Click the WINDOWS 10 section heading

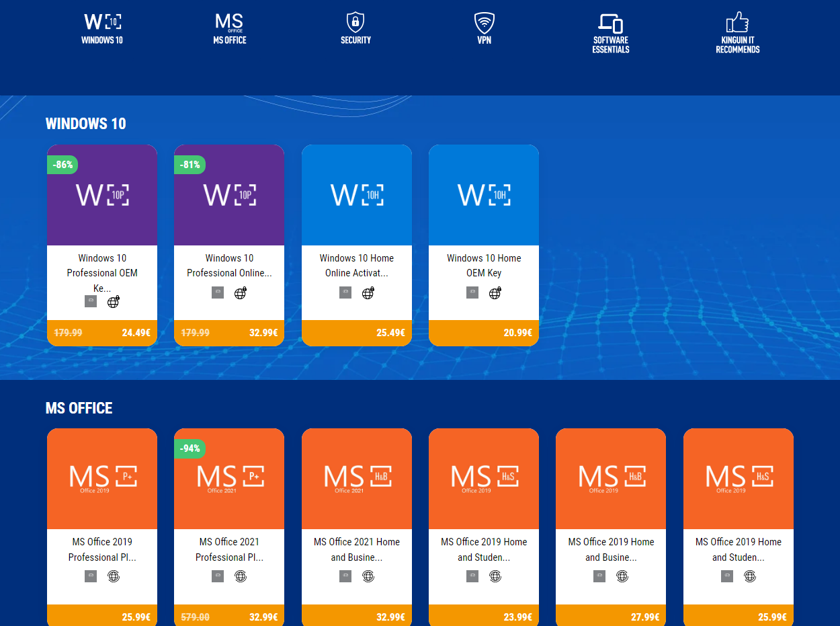pos(85,124)
